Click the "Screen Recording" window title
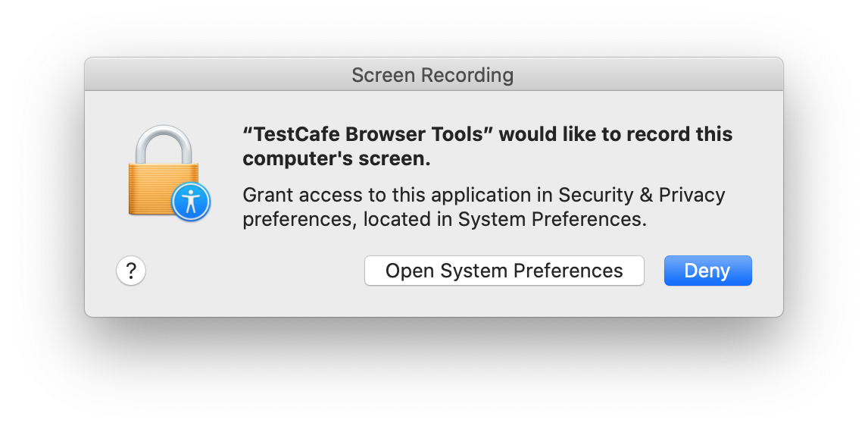Image resolution: width=868 pixels, height=429 pixels. (432, 75)
